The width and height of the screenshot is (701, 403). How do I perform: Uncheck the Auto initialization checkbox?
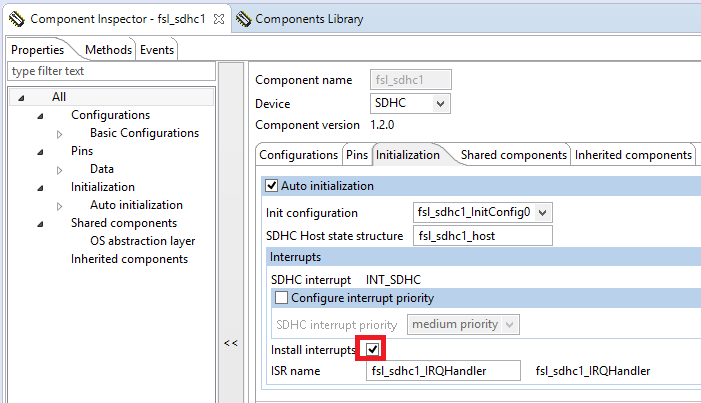coord(271,186)
